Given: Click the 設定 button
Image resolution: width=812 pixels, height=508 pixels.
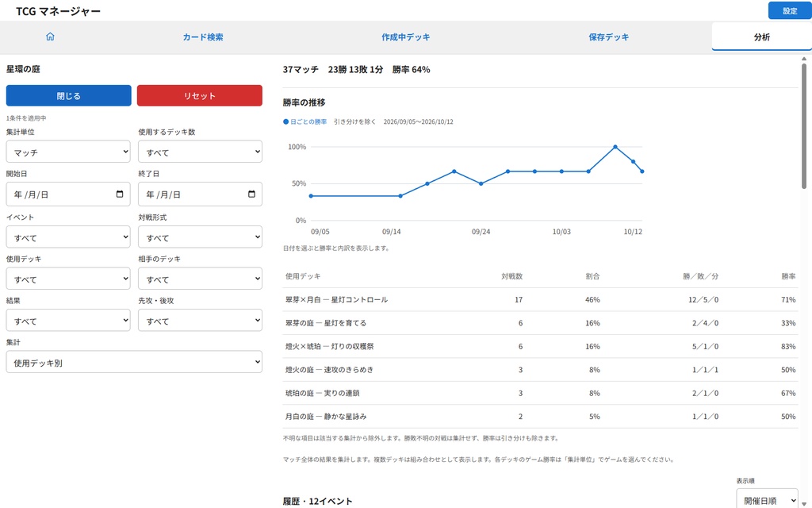Looking at the screenshot, I should click(x=790, y=11).
